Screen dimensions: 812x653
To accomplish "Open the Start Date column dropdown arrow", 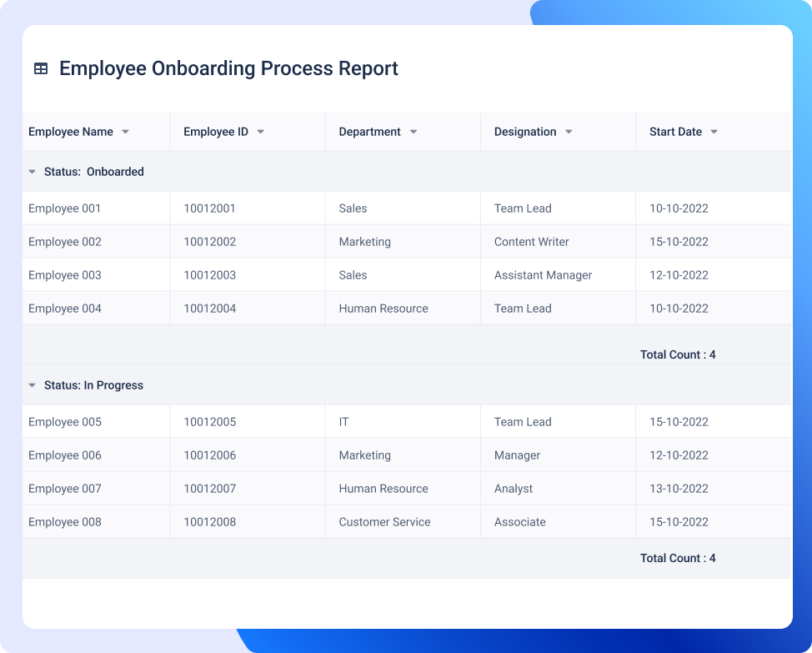I will pos(714,132).
